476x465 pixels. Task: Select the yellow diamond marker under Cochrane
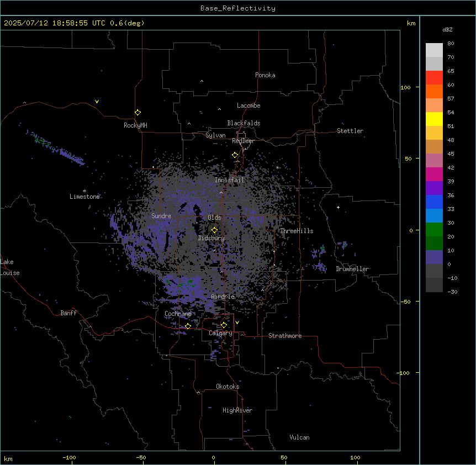pos(188,326)
